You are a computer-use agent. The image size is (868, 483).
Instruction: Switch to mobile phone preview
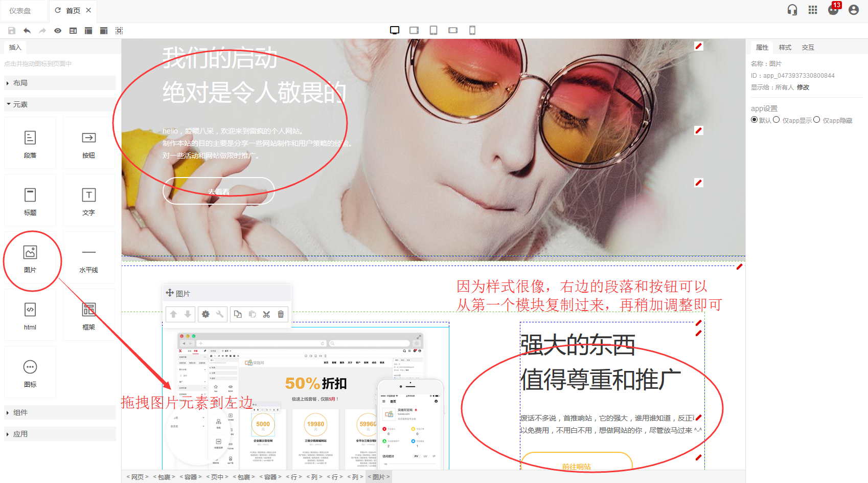472,30
